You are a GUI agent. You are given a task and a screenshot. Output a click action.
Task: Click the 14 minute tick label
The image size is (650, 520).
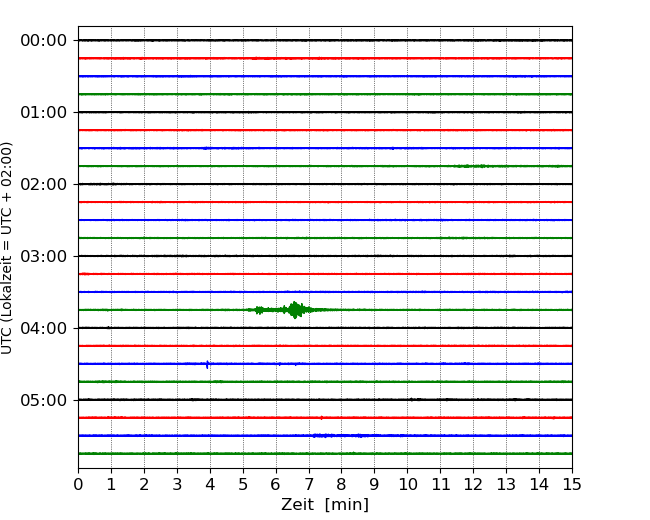[539, 484]
